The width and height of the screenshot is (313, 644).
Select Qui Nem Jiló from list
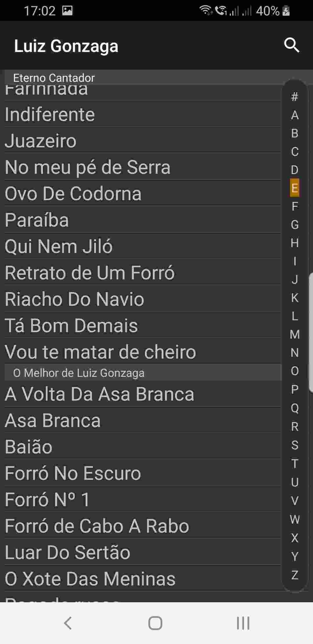59,246
